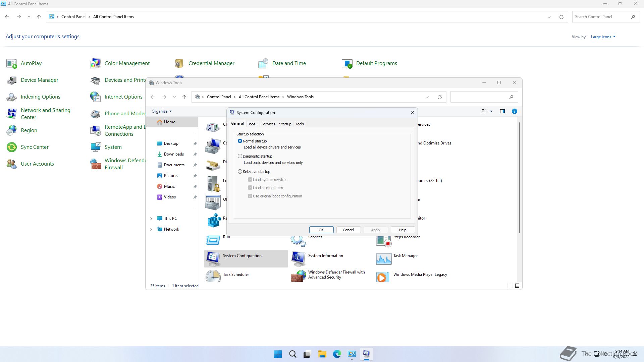
Task: Open Sync Center icon
Action: coord(12,147)
